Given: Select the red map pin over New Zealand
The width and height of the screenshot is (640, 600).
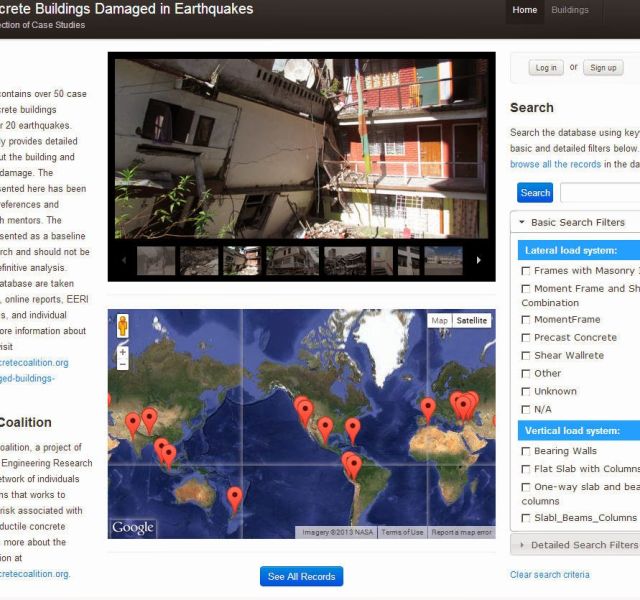Looking at the screenshot, I should (x=235, y=499).
